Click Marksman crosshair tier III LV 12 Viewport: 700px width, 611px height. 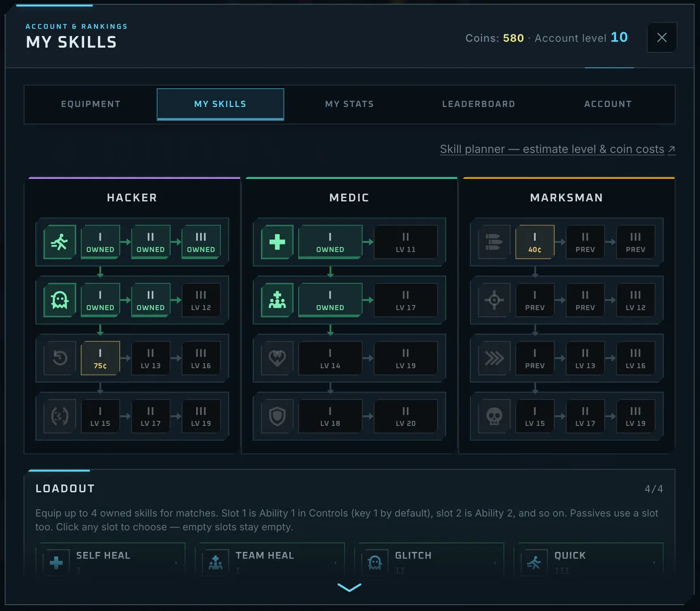coord(635,300)
